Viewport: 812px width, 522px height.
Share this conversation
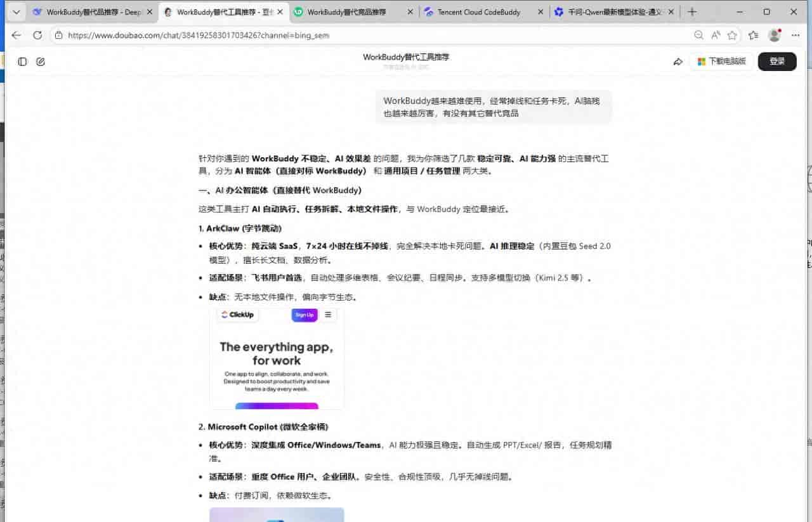(678, 62)
